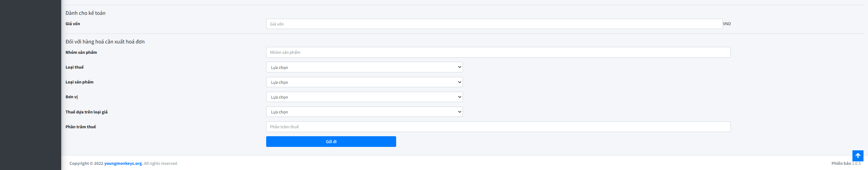Click the Dành cho kế toán heading

click(85, 13)
